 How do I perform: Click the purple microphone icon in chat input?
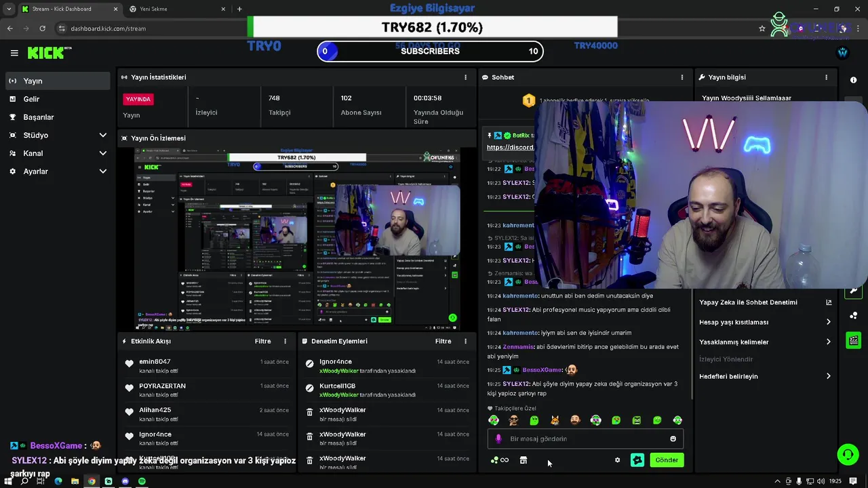click(x=498, y=439)
